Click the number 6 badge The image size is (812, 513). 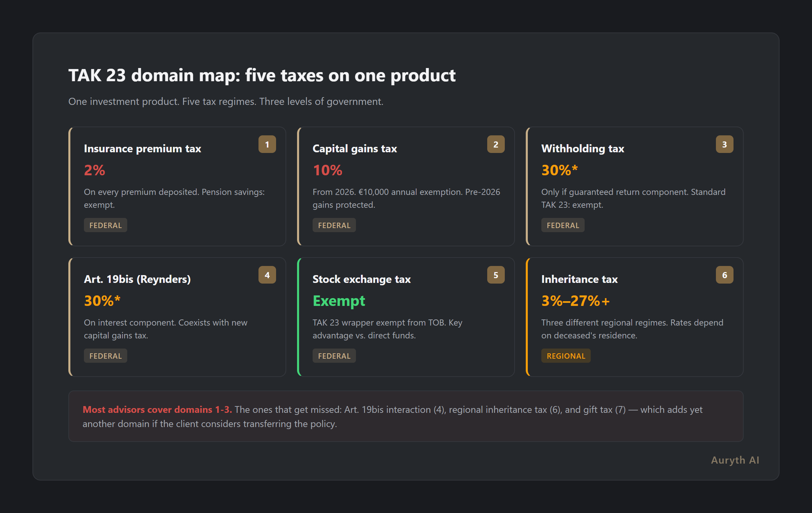click(724, 275)
